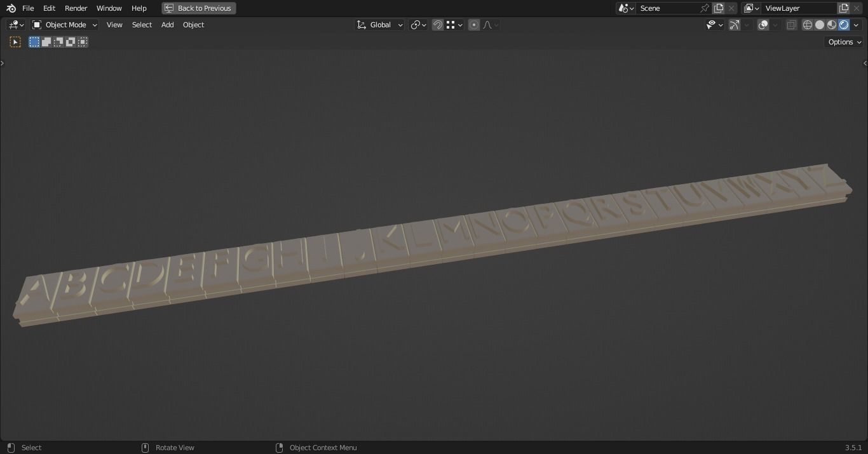Screen dimensions: 868x454
Task: Select the Select Box tool icon
Action: [x=15, y=42]
